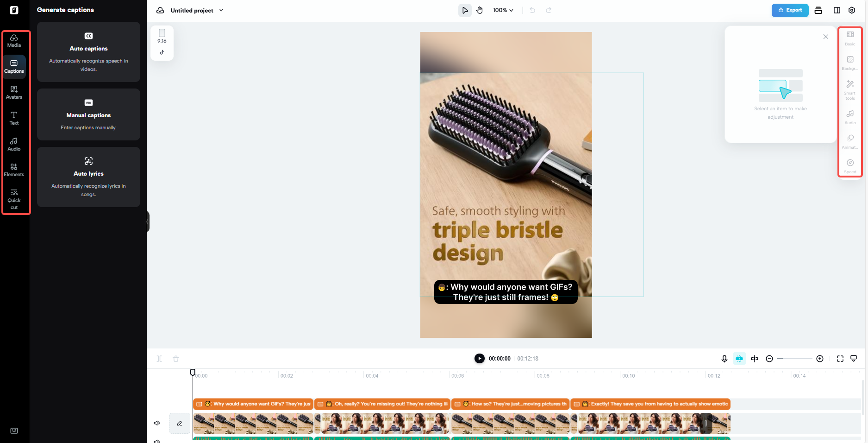Open the Elements panel

[14, 170]
